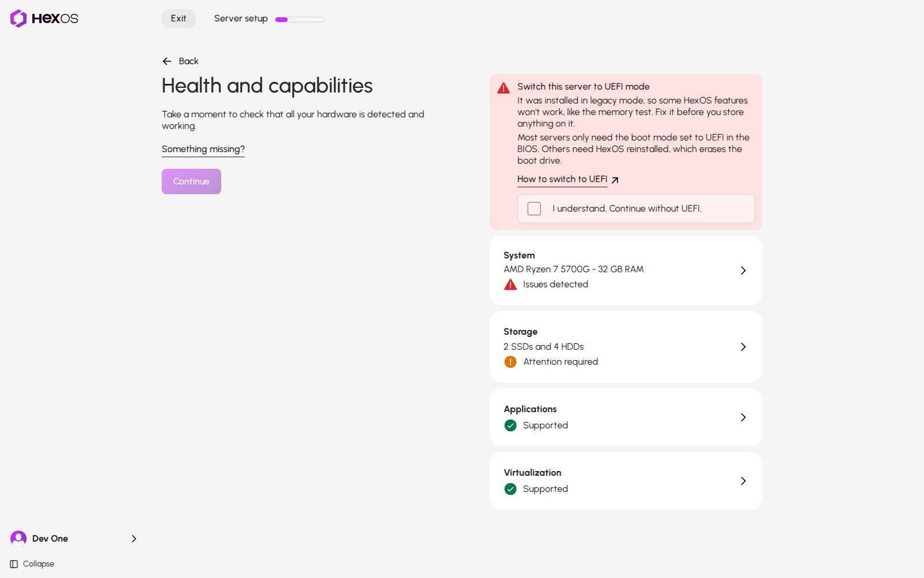Image resolution: width=924 pixels, height=578 pixels.
Task: Click the Attention required status text
Action: click(x=561, y=362)
